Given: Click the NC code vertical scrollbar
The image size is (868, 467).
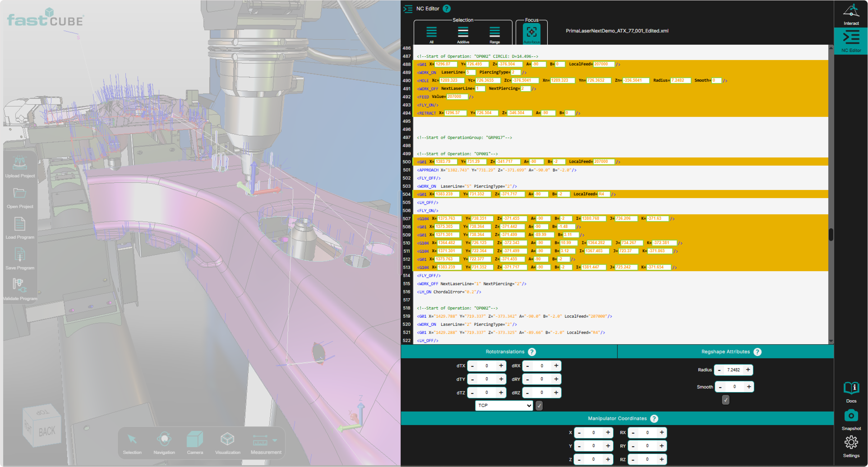Looking at the screenshot, I should (x=831, y=235).
